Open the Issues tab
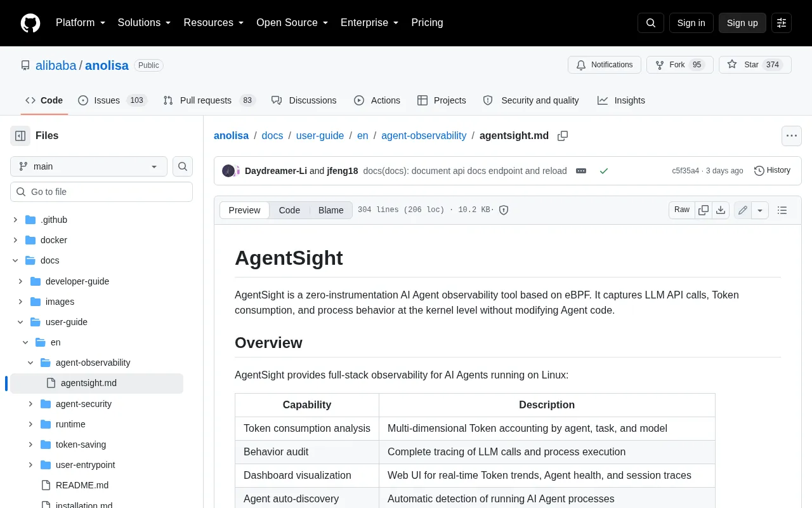 112,100
